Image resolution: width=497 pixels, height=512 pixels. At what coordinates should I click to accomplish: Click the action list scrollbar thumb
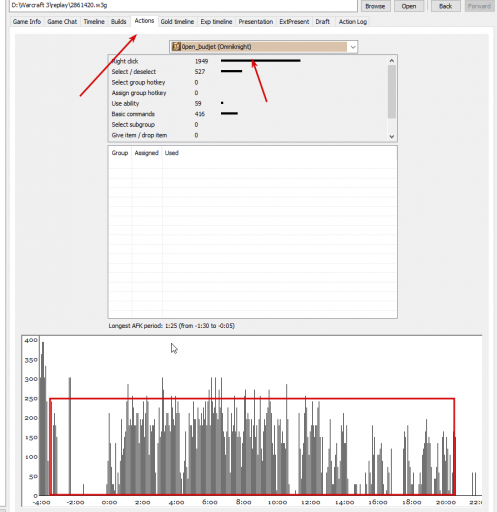[392, 91]
